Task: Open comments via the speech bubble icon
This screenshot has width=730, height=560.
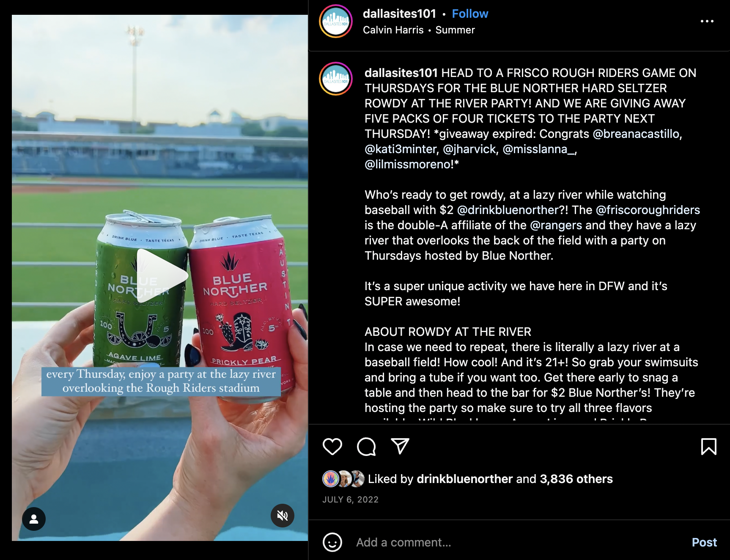Action: [x=366, y=447]
